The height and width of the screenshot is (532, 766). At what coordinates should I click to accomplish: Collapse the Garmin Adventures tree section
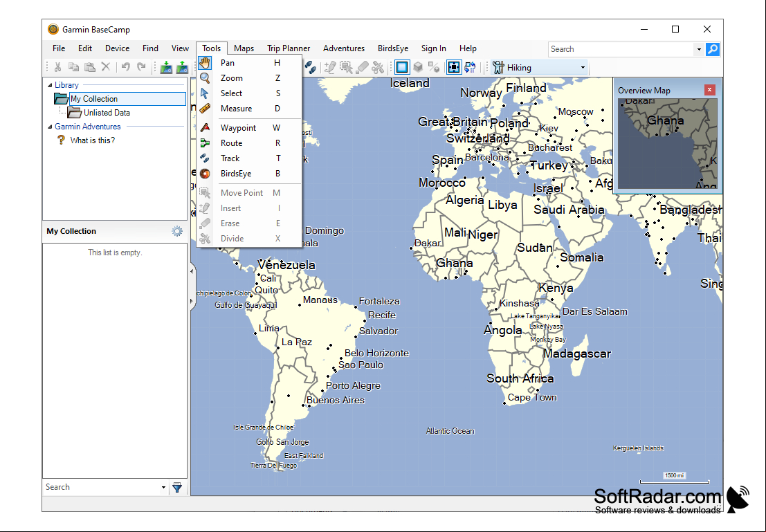point(49,127)
